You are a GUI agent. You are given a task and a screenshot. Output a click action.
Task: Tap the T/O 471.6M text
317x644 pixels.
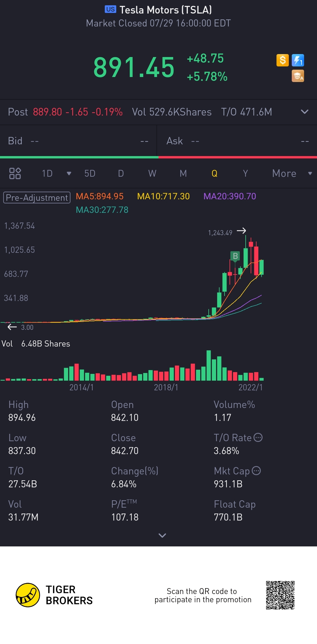tap(247, 112)
